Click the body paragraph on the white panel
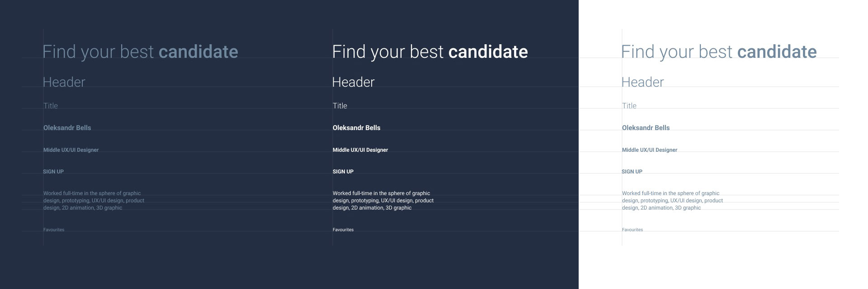 673,200
